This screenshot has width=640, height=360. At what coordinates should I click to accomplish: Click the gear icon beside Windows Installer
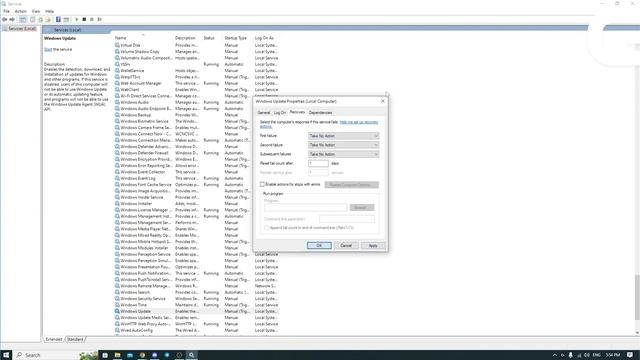point(117,204)
